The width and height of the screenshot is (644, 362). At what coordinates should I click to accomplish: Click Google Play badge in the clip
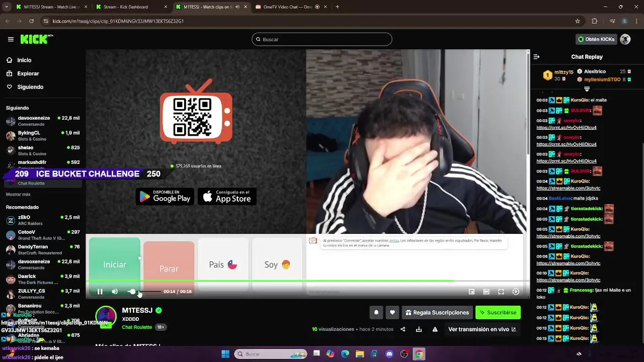(165, 197)
